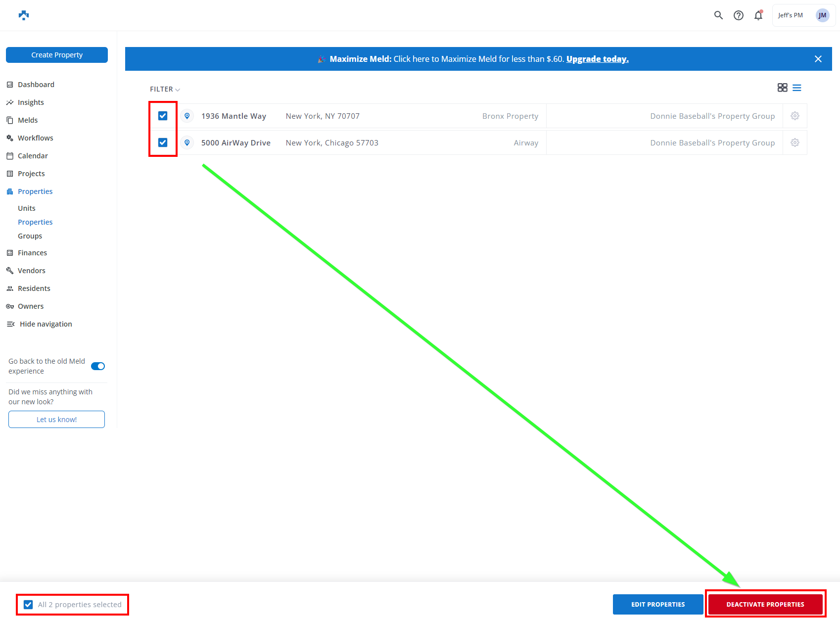Screen dimensions: 840x619
Task: Collapse the Properties sidebar section
Action: [35, 191]
